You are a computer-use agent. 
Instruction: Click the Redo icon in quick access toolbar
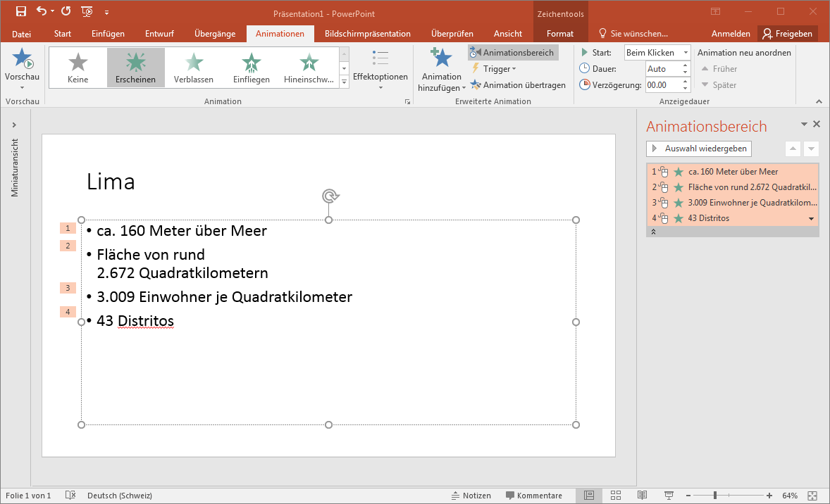(x=66, y=11)
